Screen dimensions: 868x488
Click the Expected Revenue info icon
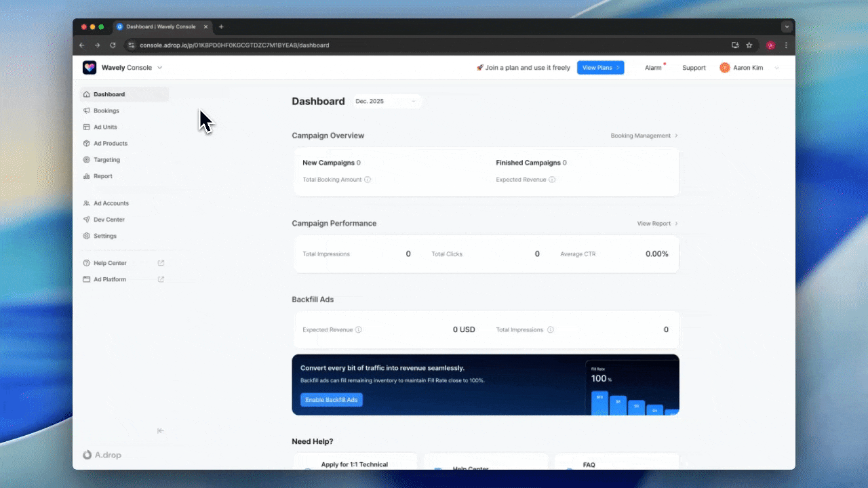pos(552,180)
